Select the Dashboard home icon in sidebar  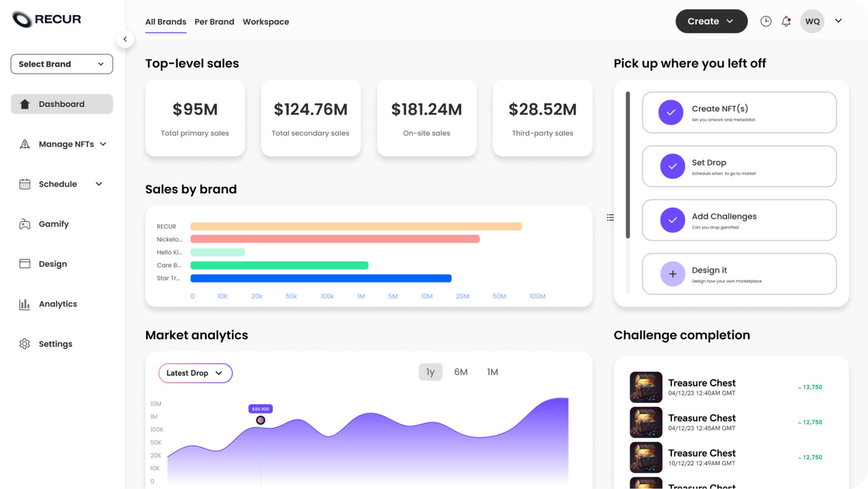(x=25, y=104)
